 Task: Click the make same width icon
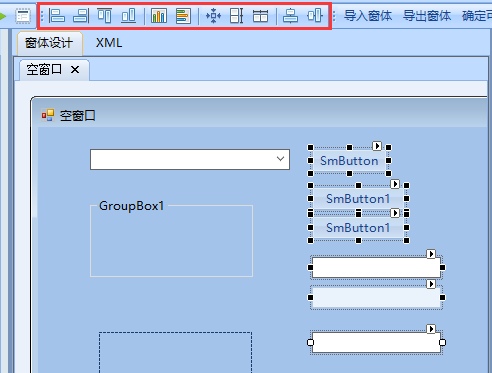click(260, 16)
